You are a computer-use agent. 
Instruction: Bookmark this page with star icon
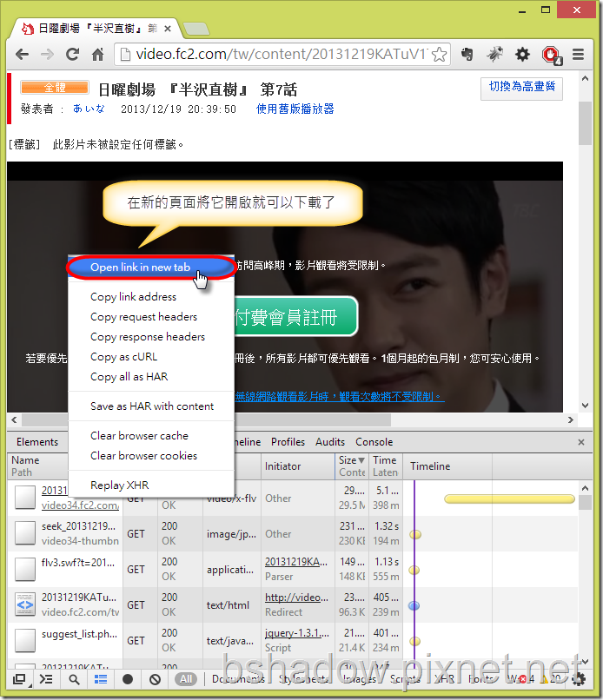coord(440,55)
